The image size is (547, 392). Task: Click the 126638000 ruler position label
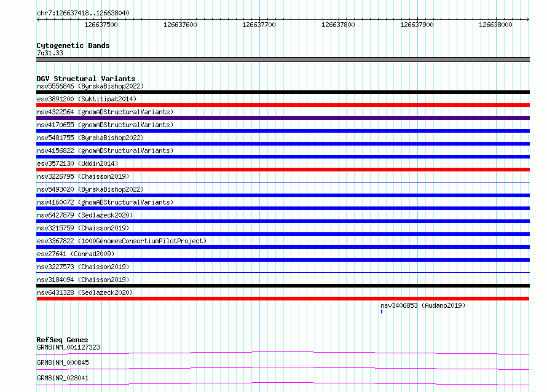click(x=495, y=25)
